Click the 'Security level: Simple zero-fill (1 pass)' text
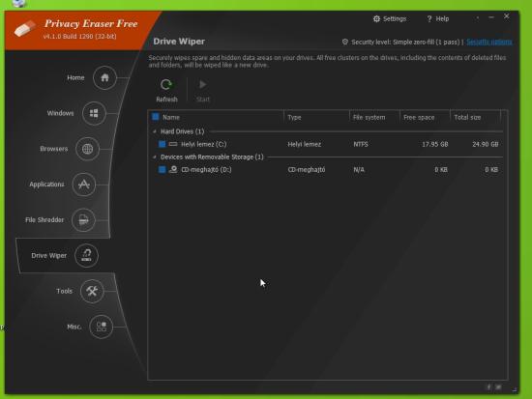The height and width of the screenshot is (399, 532). coord(405,43)
